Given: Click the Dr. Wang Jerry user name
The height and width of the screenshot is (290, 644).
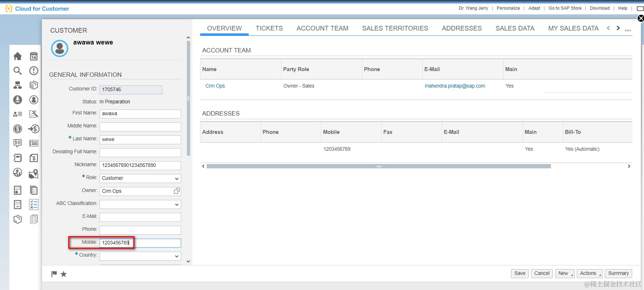Looking at the screenshot, I should (x=473, y=8).
